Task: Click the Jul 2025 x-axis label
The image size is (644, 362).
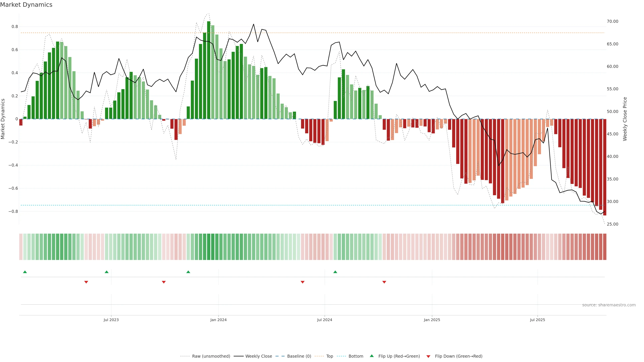Action: (x=537, y=320)
